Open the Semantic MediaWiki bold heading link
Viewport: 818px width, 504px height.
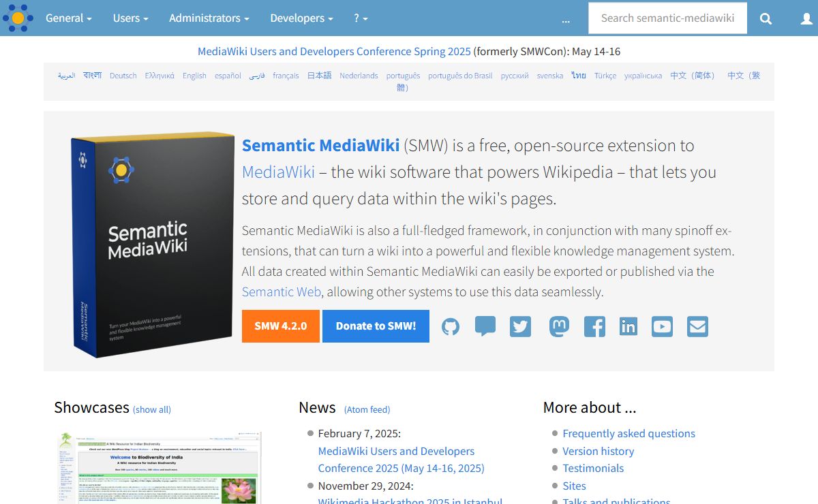pyautogui.click(x=320, y=146)
